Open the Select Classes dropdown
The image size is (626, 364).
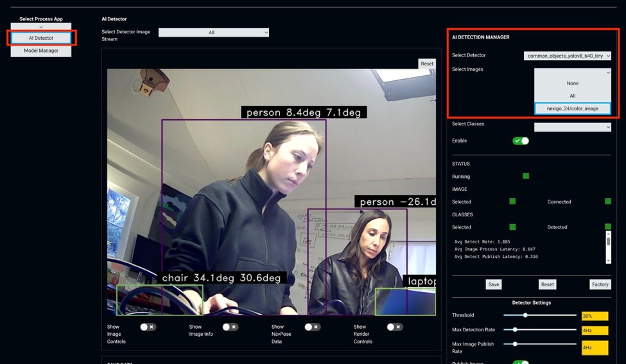[x=572, y=127]
